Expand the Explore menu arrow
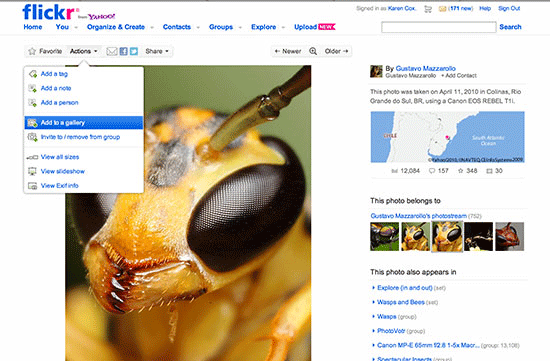Screen dimensions: 550x361 click(283, 27)
